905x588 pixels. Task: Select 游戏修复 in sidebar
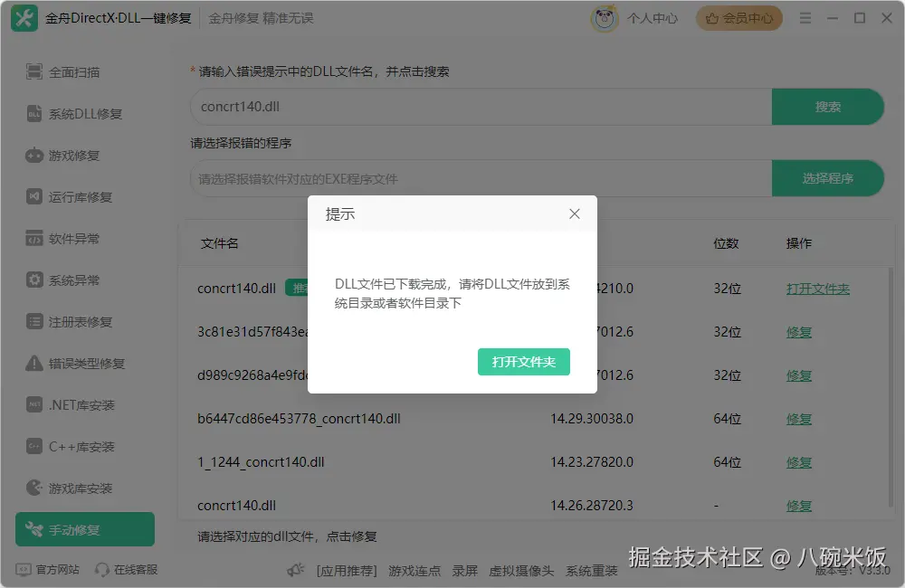point(74,156)
